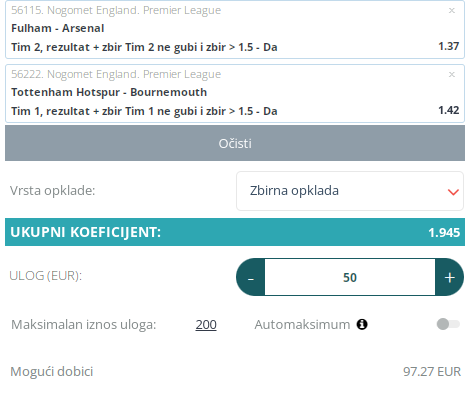Open the Automaksimum info icon

pyautogui.click(x=362, y=324)
